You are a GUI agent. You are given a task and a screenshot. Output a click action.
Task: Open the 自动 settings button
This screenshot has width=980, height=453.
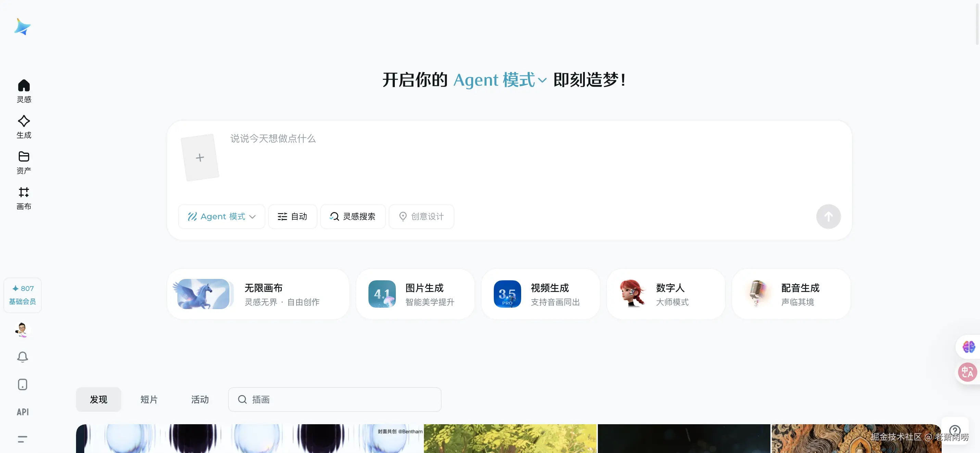tap(292, 217)
